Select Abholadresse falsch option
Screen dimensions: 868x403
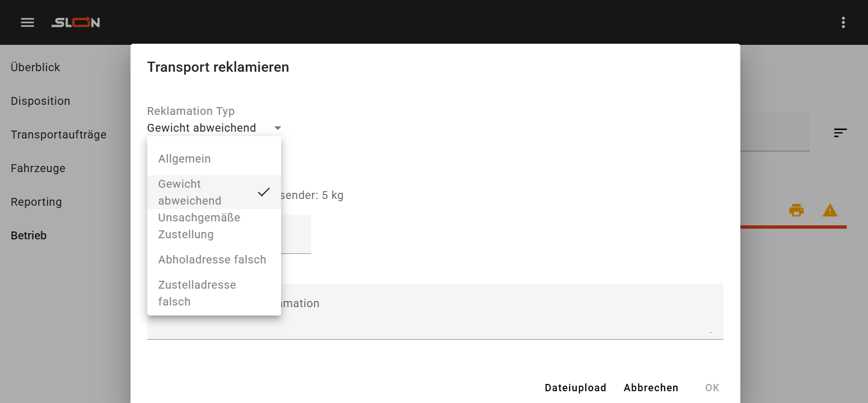pyautogui.click(x=212, y=260)
